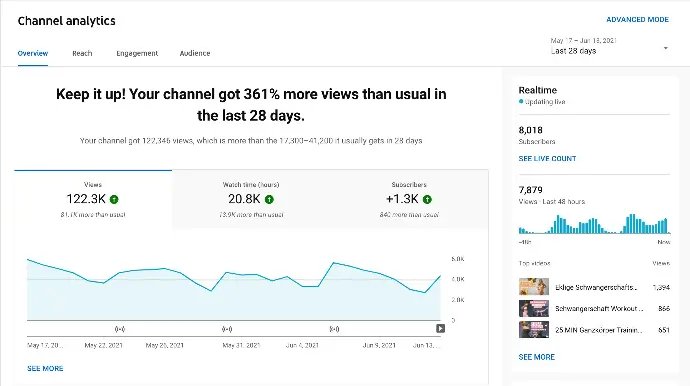Open the Last 28 days date range dropdown
The width and height of the screenshot is (690, 386).
[609, 46]
